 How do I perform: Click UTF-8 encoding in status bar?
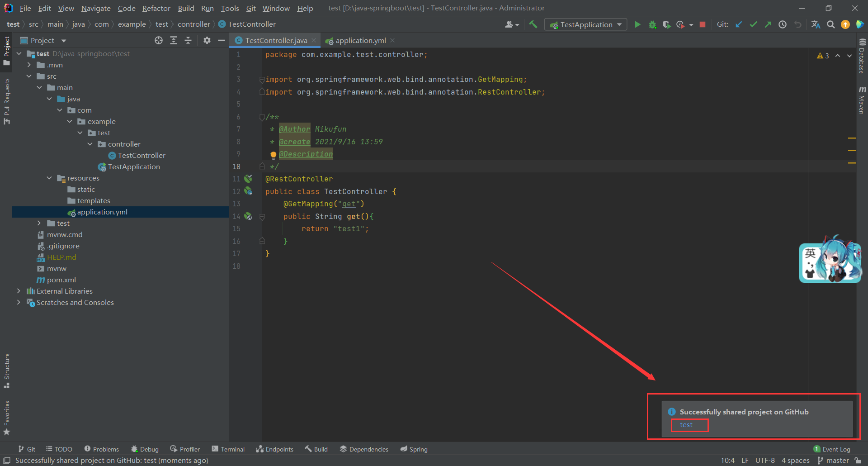tap(765, 461)
